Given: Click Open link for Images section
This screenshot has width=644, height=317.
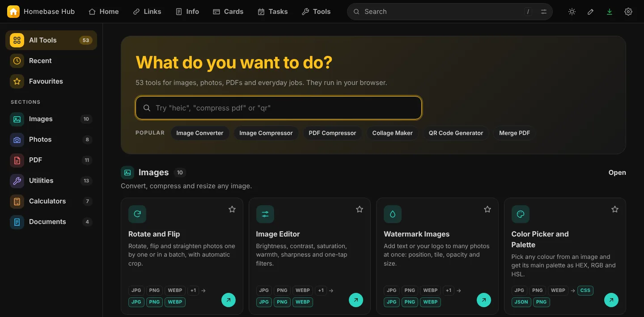Looking at the screenshot, I should [617, 173].
